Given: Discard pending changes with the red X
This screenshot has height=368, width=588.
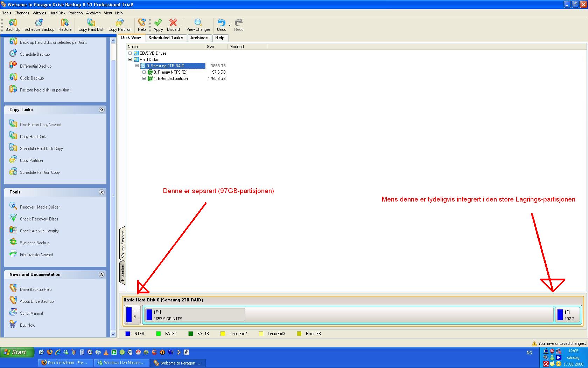Looking at the screenshot, I should coord(173,25).
